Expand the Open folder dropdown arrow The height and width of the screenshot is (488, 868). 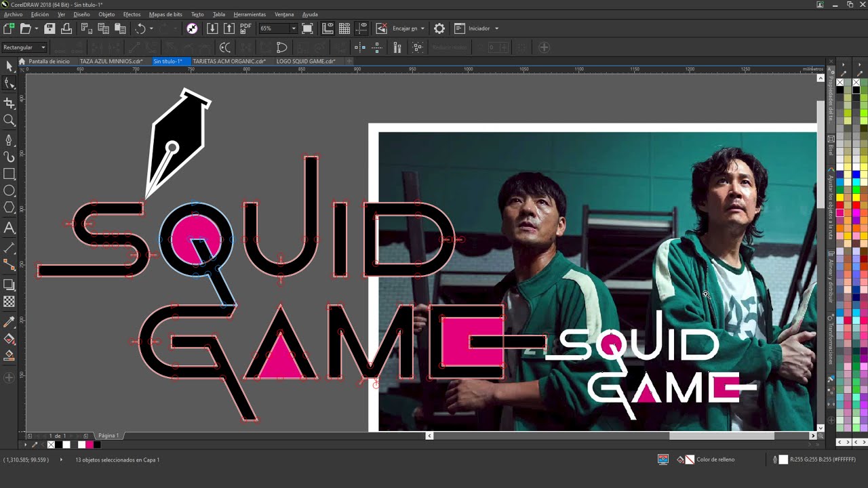tap(37, 28)
